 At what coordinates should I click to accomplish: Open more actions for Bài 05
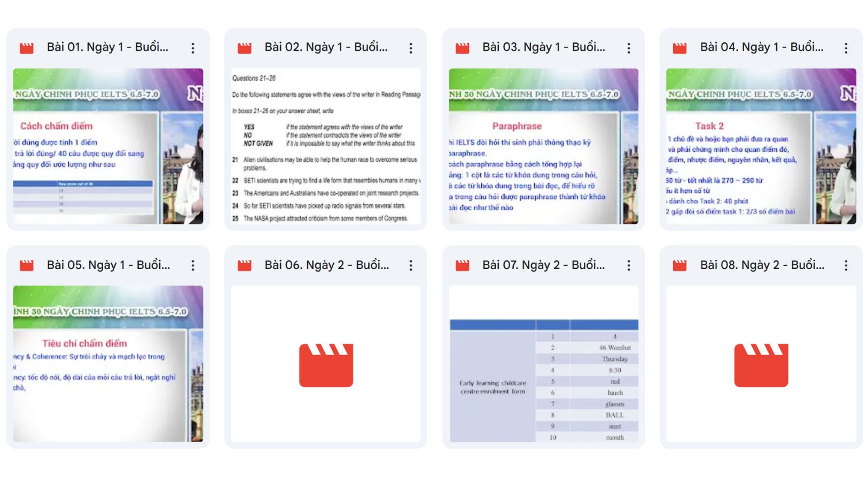point(193,265)
